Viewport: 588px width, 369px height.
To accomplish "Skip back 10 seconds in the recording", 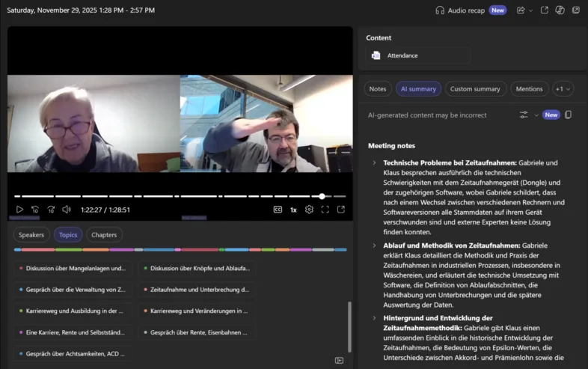I will pyautogui.click(x=35, y=210).
